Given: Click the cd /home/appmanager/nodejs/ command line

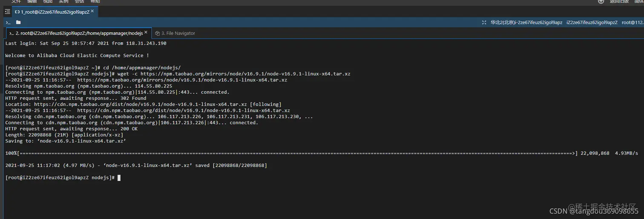Looking at the screenshot, I should click(x=93, y=68).
